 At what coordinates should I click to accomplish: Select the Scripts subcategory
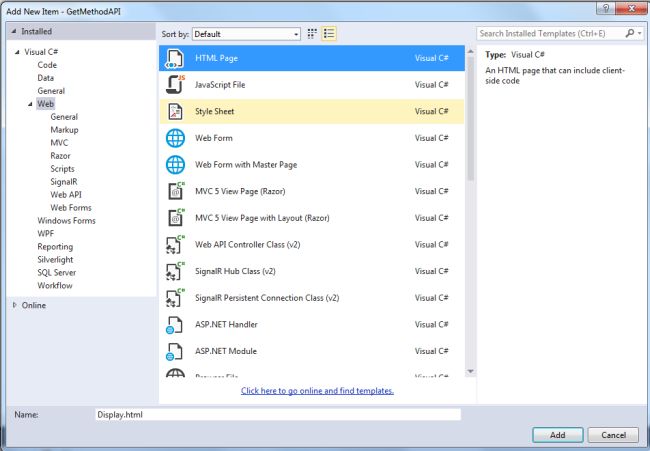tap(63, 169)
